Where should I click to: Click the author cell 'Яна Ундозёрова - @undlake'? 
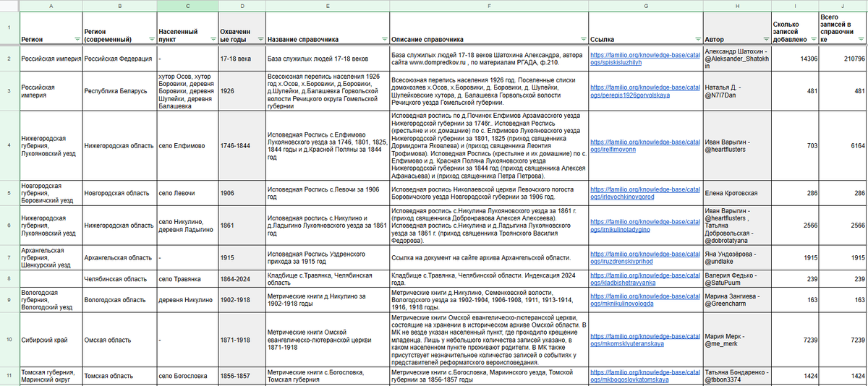click(x=736, y=258)
